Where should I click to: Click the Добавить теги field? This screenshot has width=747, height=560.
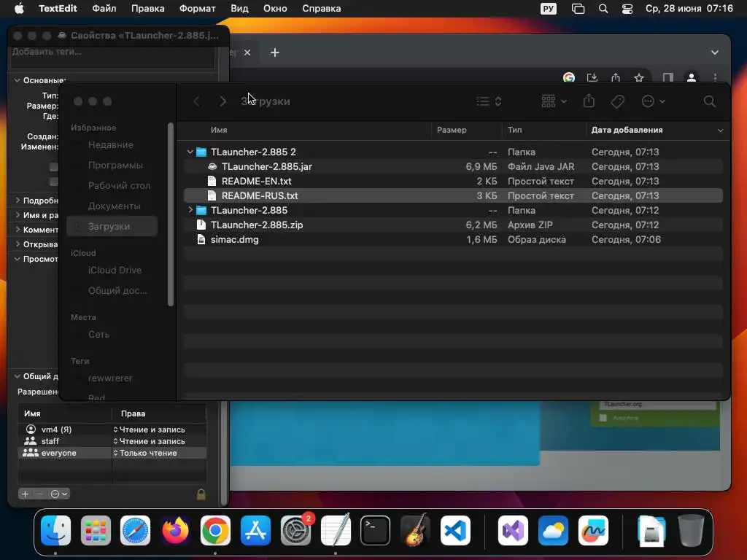(x=112, y=57)
